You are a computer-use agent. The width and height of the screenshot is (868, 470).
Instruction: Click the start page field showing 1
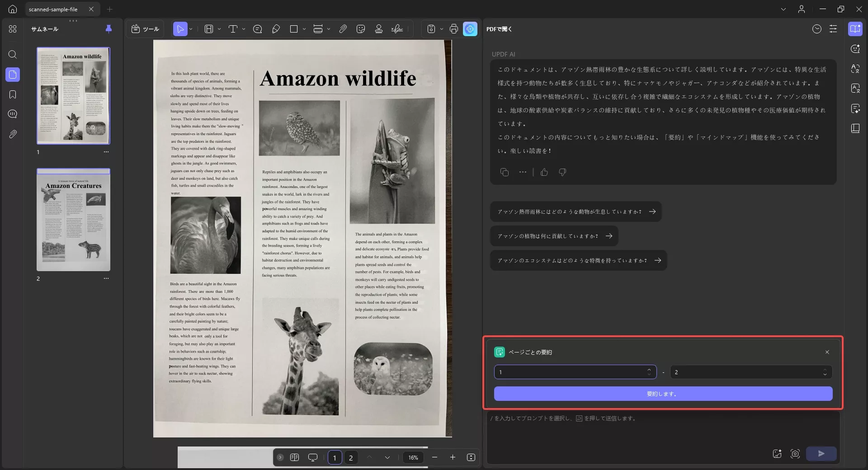click(x=575, y=372)
